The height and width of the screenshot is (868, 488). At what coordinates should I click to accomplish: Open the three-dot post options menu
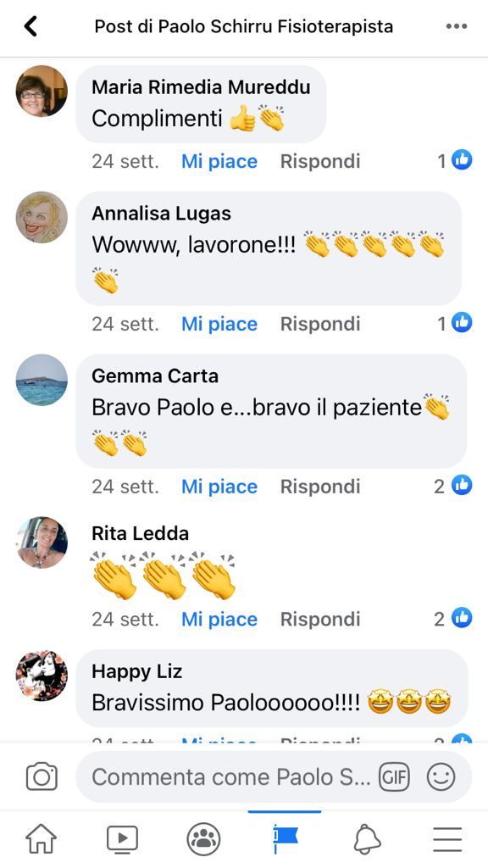tap(457, 26)
